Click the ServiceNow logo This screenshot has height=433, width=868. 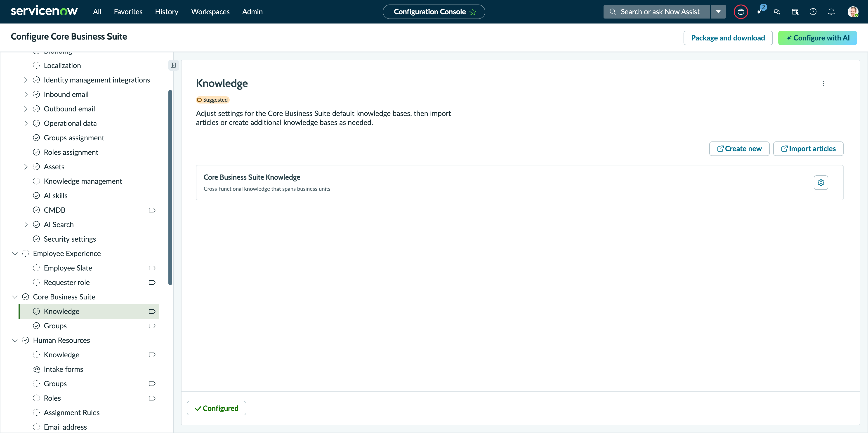(x=44, y=11)
